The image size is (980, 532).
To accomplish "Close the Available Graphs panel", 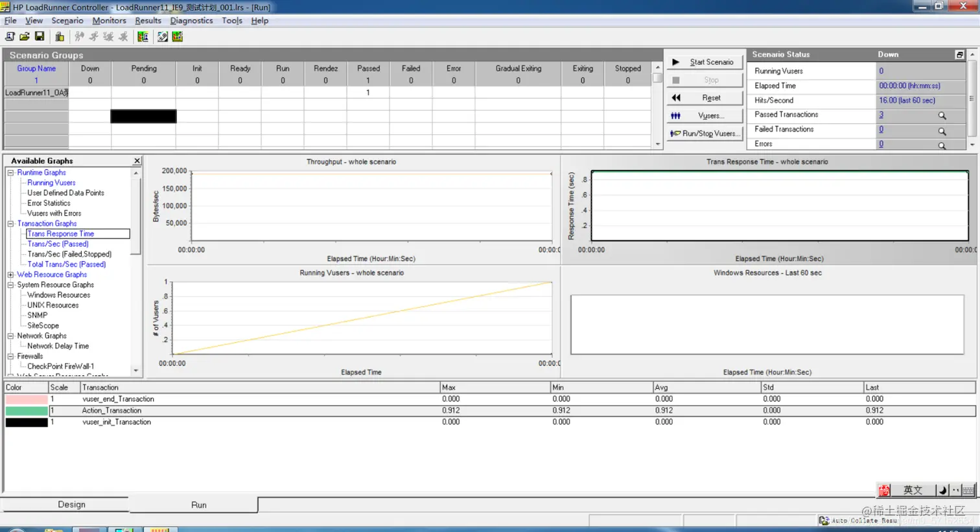I will [137, 161].
